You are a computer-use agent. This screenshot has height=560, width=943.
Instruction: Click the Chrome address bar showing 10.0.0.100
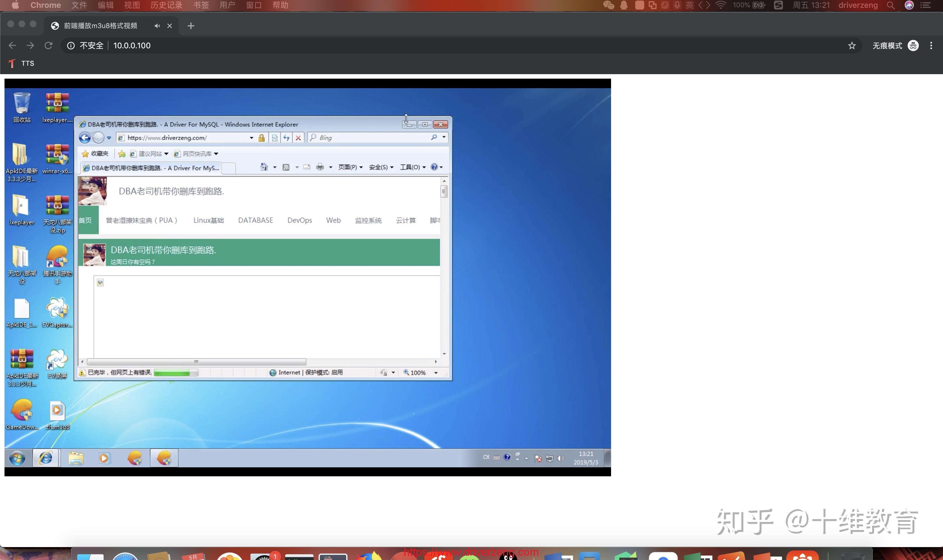click(132, 46)
